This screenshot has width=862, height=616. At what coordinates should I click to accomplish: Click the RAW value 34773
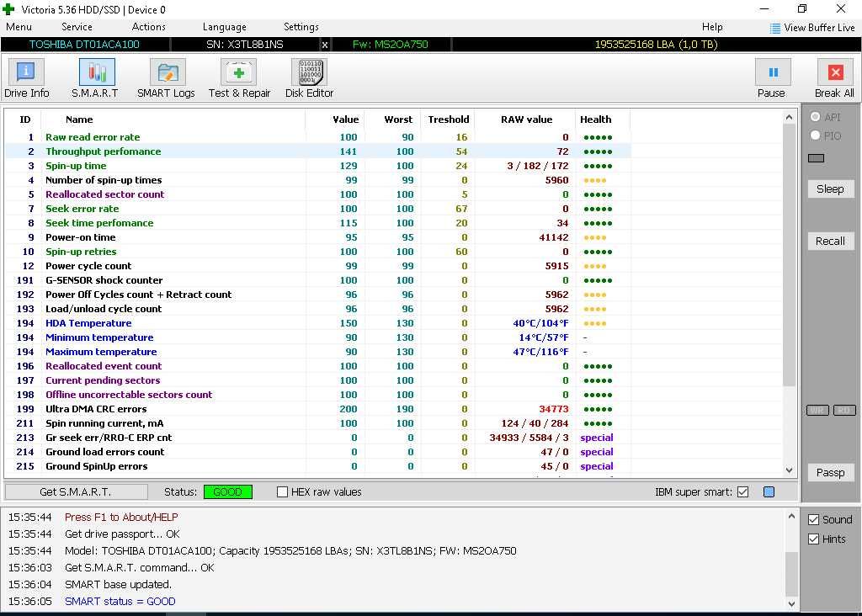(554, 409)
